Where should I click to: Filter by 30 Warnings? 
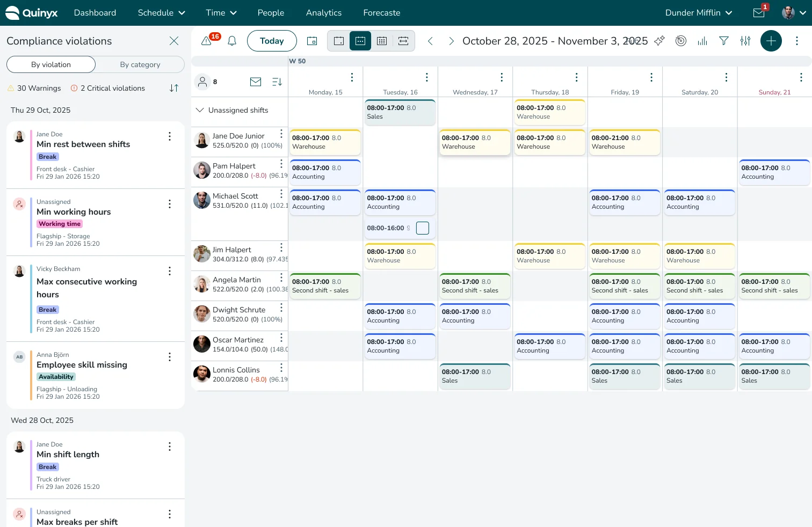pyautogui.click(x=34, y=88)
